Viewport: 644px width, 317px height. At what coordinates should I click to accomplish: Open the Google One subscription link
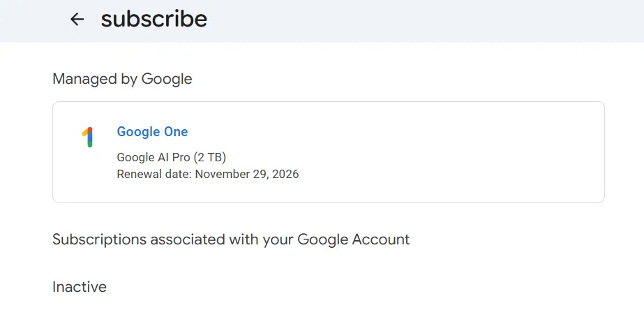[x=152, y=131]
